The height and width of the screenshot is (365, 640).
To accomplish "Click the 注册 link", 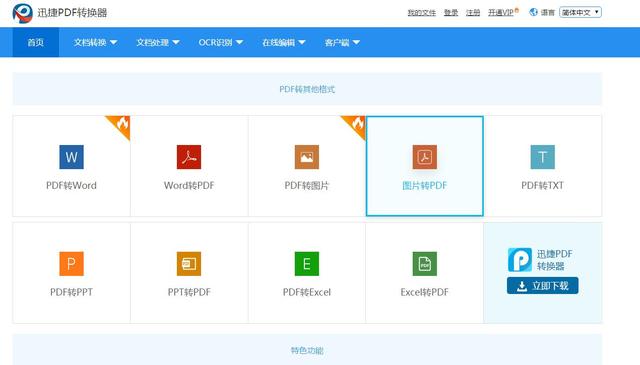I will point(473,13).
